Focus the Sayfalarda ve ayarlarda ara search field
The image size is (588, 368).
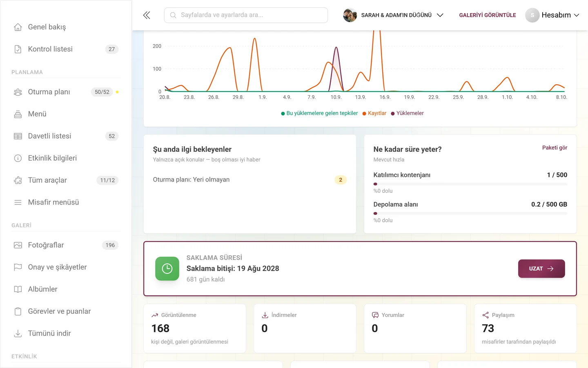246,15
